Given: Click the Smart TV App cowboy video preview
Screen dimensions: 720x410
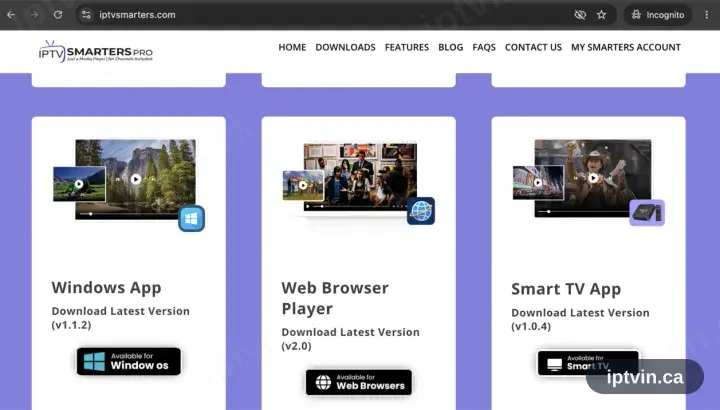Looking at the screenshot, I should click(593, 178).
